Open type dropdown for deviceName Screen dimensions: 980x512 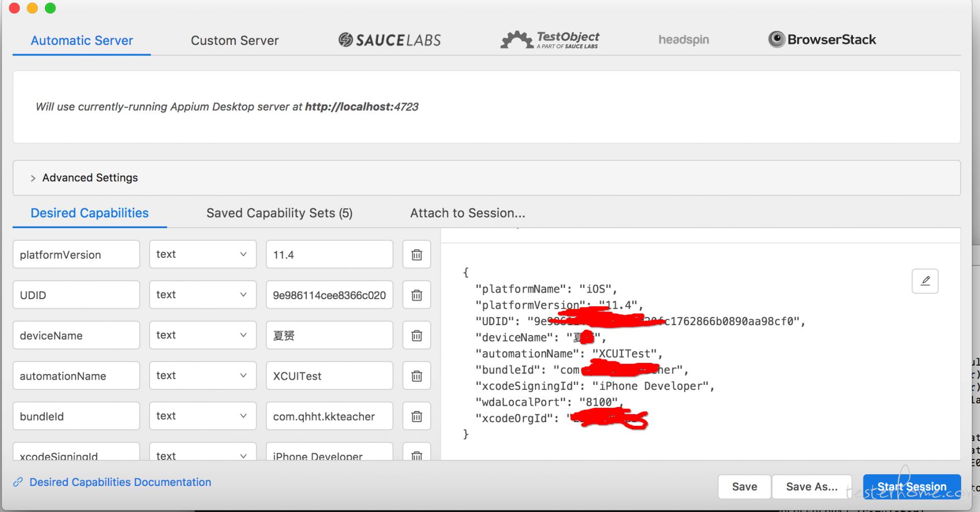pyautogui.click(x=203, y=335)
